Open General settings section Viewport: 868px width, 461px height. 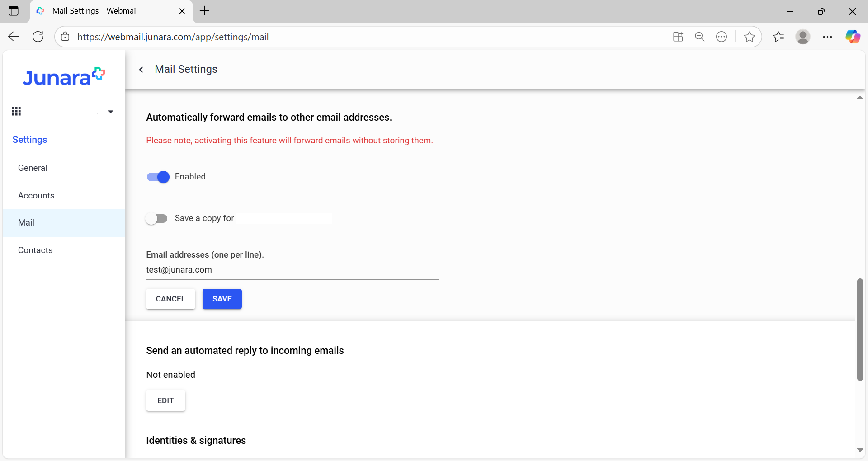coord(64,168)
